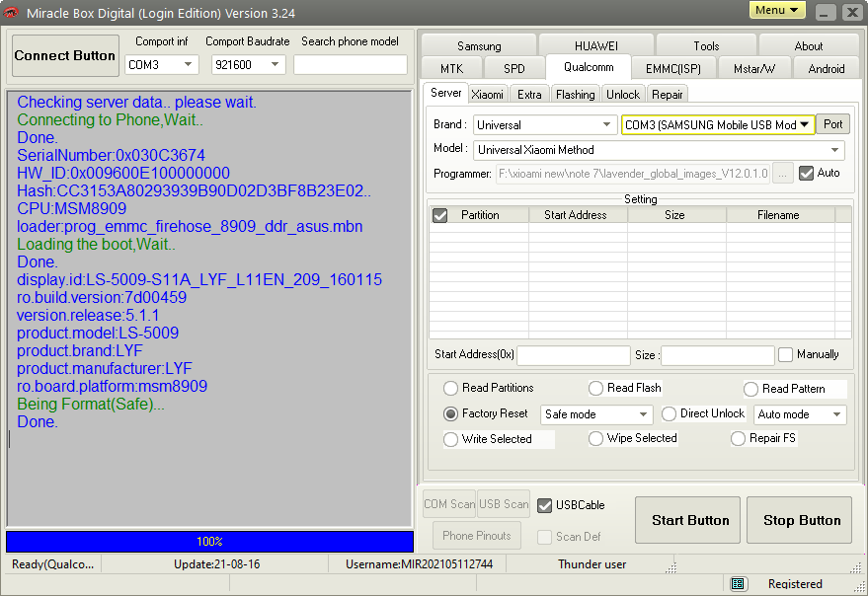Select the Read Partitions radio button
This screenshot has width=868, height=596.
click(x=450, y=388)
